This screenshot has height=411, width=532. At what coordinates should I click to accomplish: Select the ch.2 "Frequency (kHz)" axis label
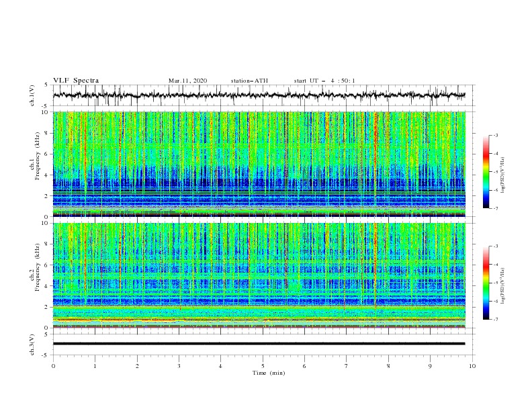(x=38, y=267)
